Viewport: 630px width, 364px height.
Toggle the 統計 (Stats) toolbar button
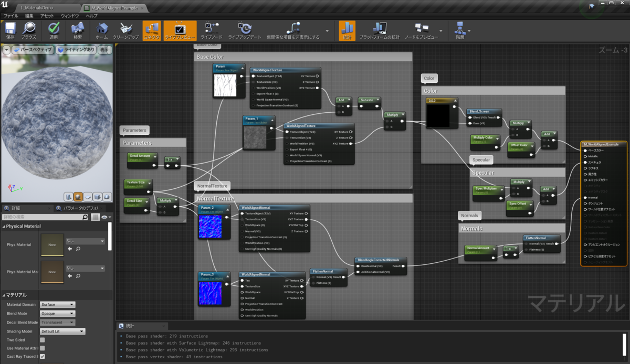(x=346, y=30)
